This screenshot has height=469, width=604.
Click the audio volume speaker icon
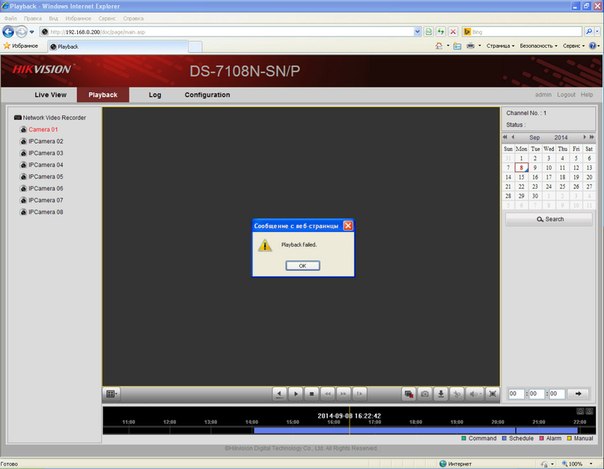click(474, 394)
